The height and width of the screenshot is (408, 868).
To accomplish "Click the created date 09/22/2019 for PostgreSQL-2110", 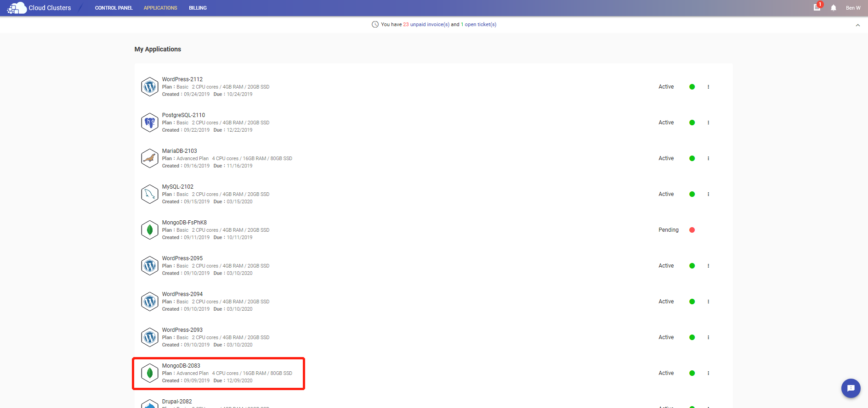I will click(197, 130).
